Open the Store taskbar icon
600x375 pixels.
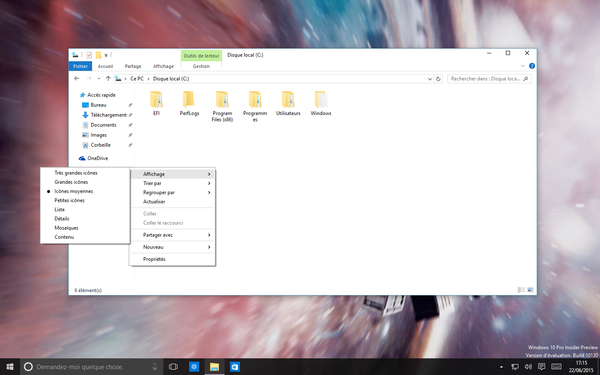tap(235, 367)
